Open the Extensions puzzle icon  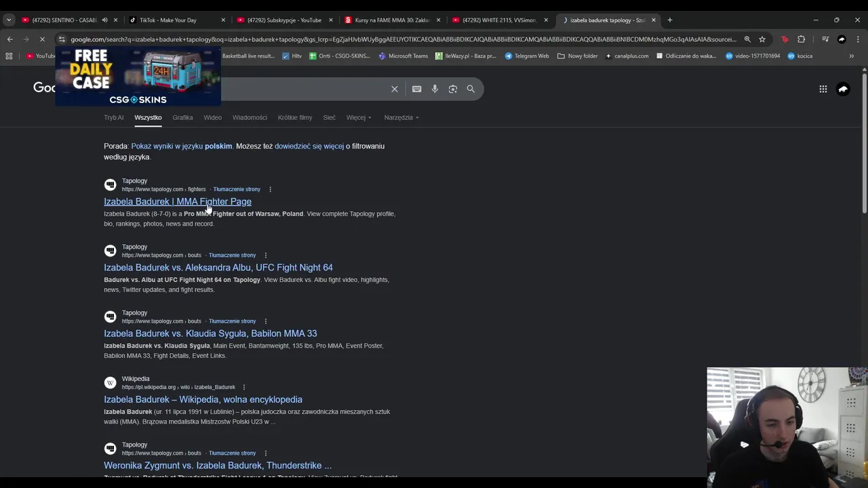(801, 39)
